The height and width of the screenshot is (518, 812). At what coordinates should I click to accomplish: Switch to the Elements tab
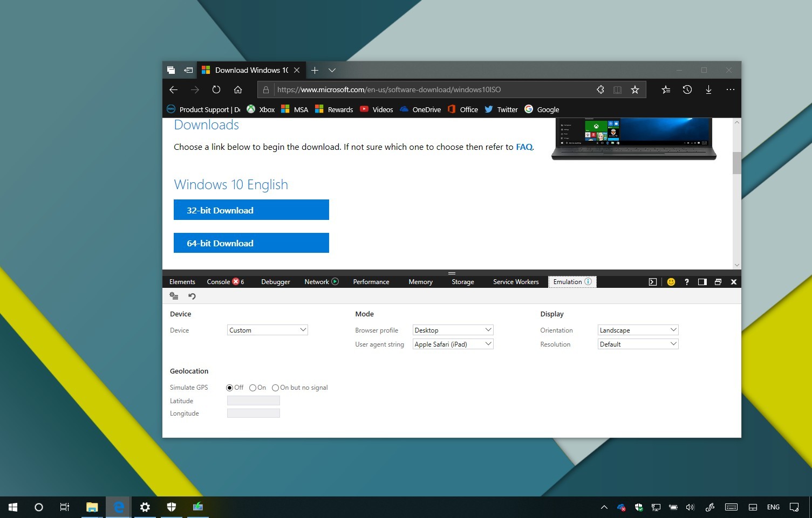pos(182,282)
